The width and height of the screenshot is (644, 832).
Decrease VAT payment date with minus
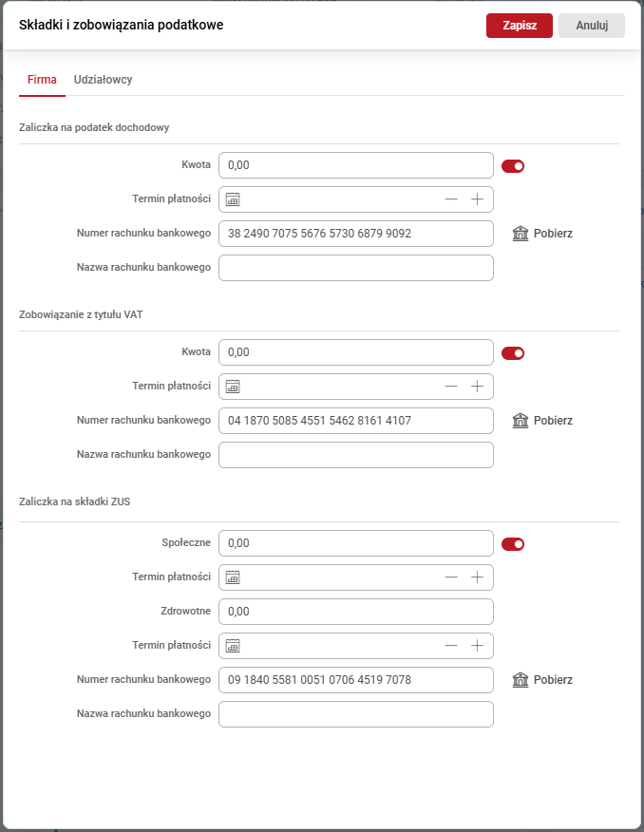point(451,387)
